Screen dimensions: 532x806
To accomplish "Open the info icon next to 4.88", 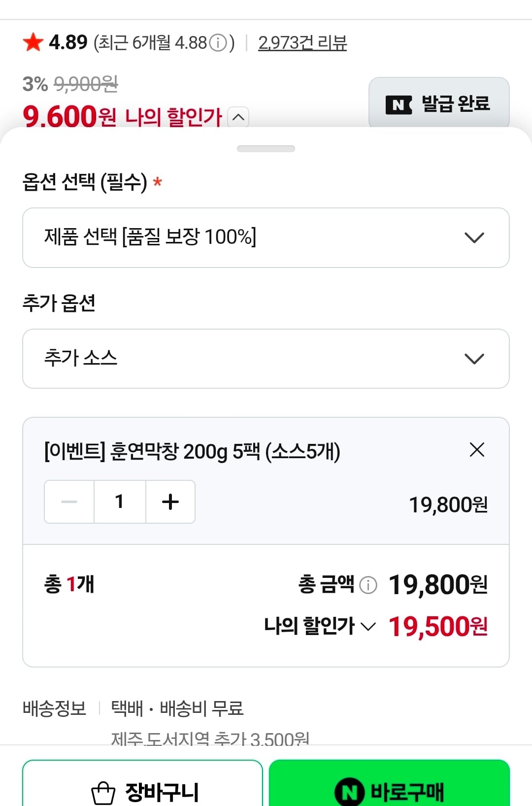I will (x=218, y=43).
